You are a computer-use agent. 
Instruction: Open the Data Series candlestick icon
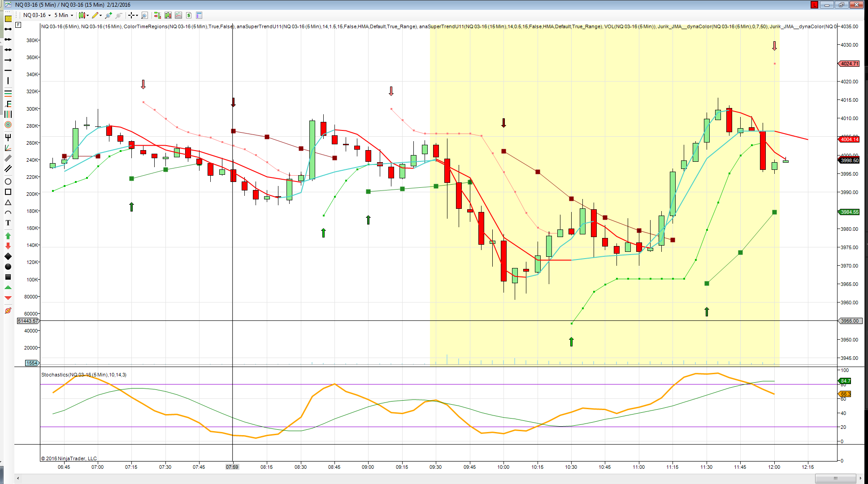click(168, 15)
